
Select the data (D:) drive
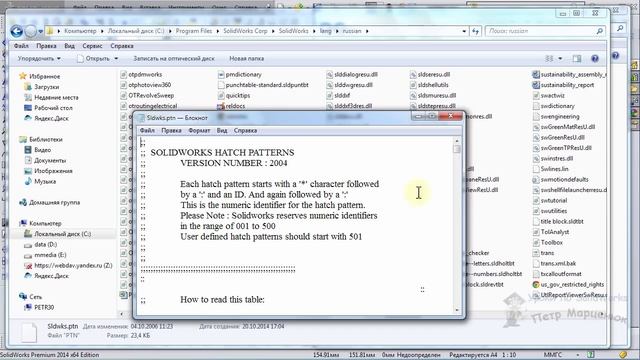pos(40,244)
